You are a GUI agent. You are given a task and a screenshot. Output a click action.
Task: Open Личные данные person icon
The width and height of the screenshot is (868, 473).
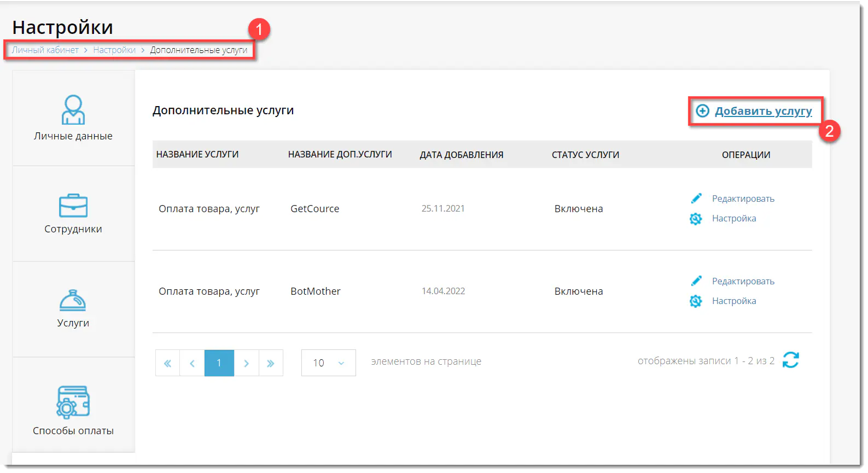coord(73,110)
